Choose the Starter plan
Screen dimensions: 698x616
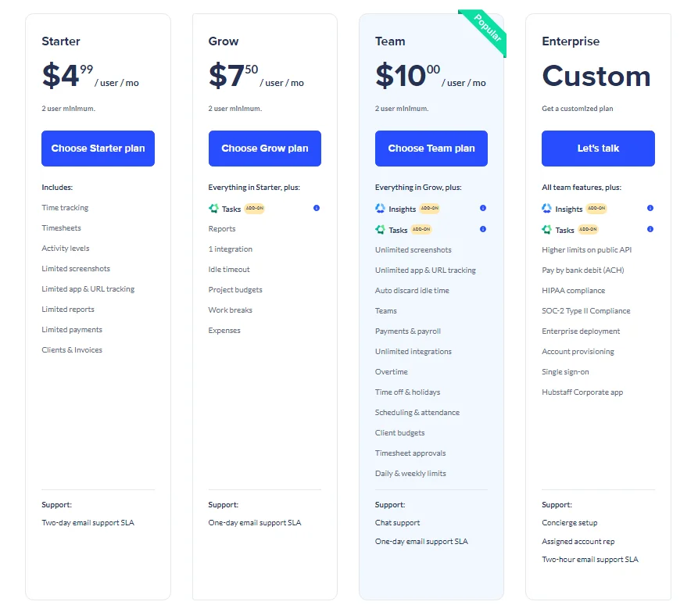[98, 149]
